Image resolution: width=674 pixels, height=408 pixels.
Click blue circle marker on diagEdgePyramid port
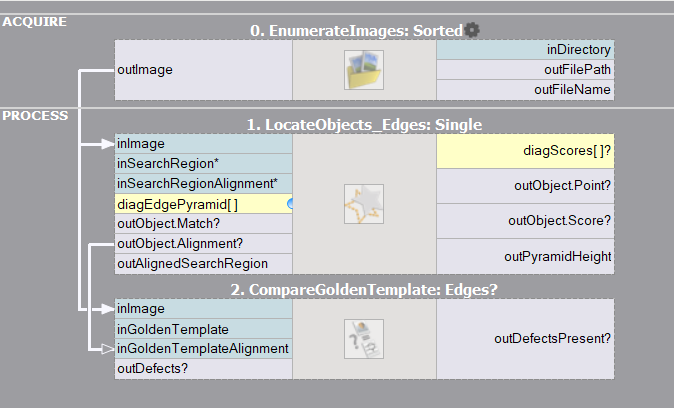point(290,204)
